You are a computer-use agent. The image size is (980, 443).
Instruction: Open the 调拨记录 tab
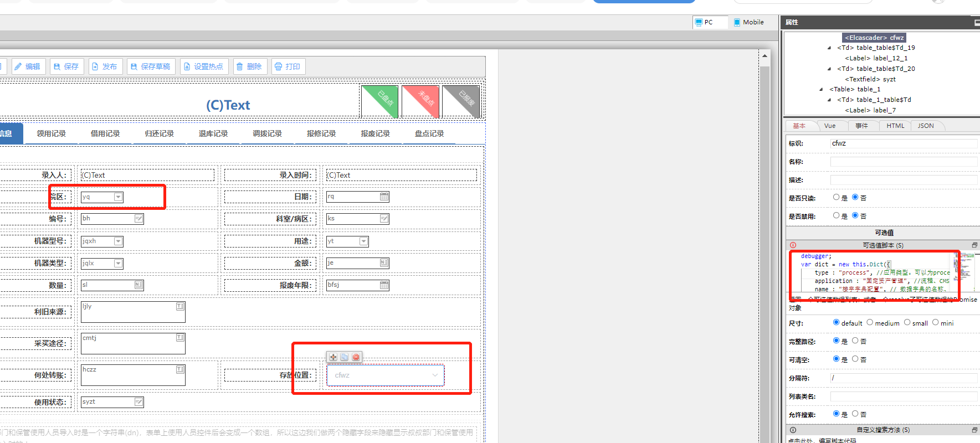[268, 133]
